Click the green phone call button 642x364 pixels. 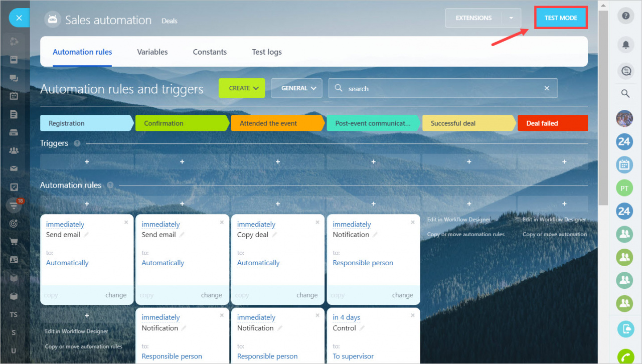625,356
